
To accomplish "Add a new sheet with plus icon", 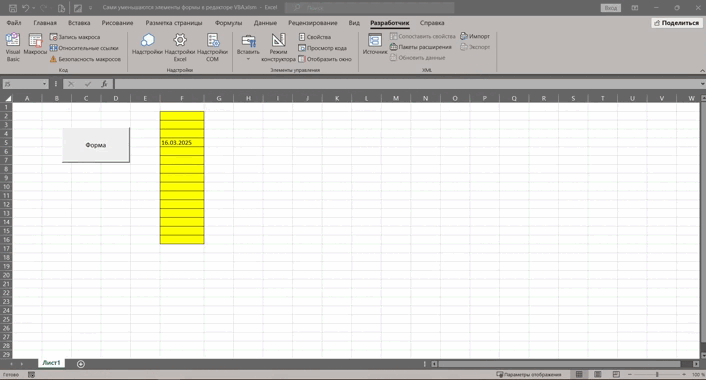I will click(x=81, y=364).
